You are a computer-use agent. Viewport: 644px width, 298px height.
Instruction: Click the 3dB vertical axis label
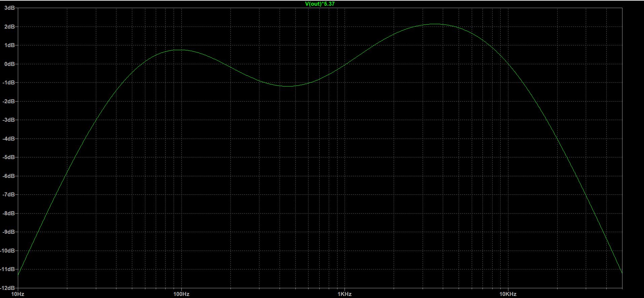(x=9, y=8)
